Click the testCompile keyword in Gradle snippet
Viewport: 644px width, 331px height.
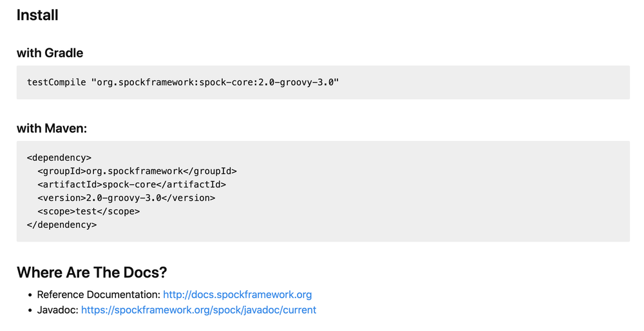point(56,82)
